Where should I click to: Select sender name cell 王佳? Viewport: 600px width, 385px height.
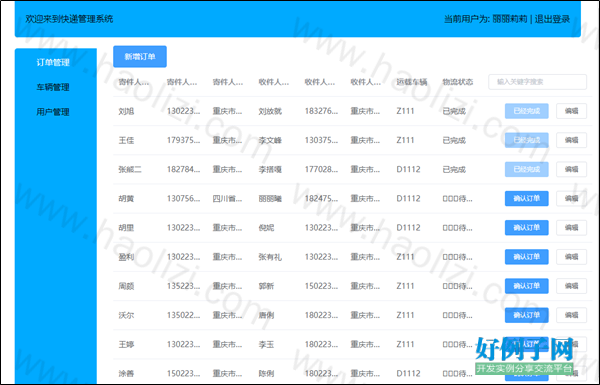(126, 140)
